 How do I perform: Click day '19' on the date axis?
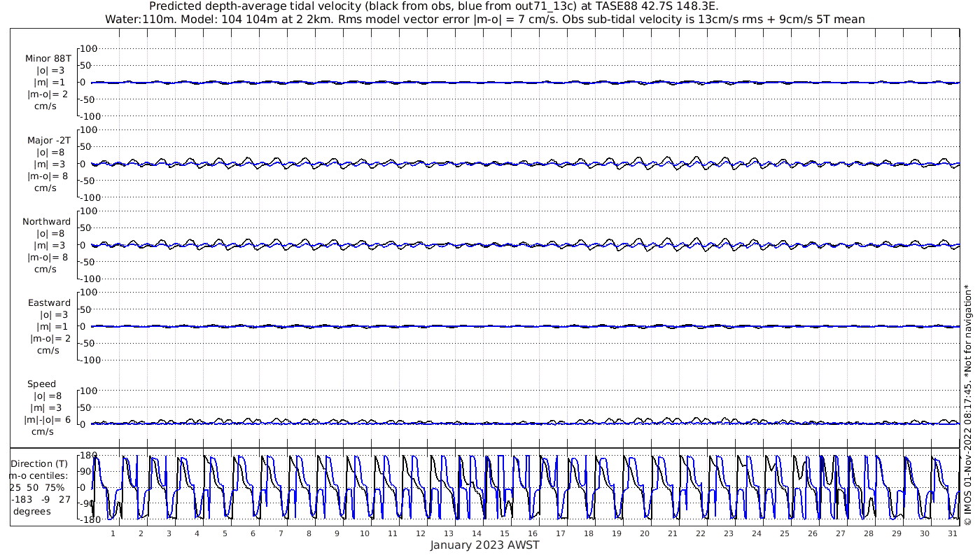click(617, 533)
